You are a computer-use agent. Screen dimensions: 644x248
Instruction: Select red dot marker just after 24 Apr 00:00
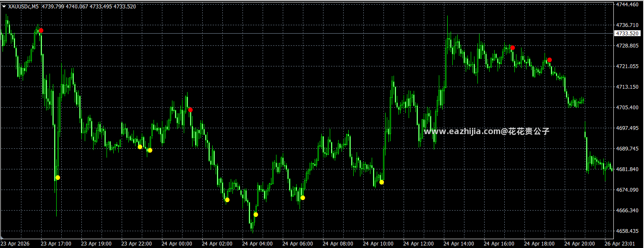tap(190, 110)
